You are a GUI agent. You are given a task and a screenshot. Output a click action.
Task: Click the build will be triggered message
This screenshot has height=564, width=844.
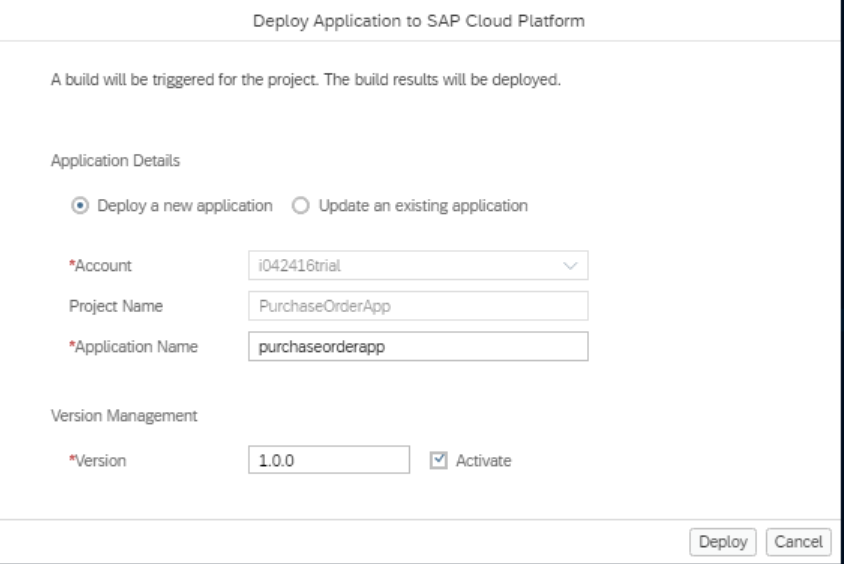point(306,80)
